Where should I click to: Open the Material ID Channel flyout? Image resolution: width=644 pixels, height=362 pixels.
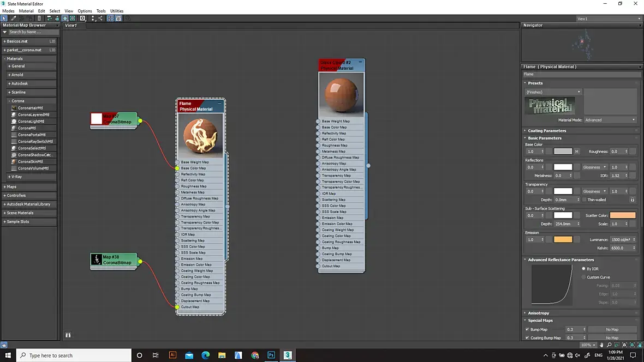coord(82,18)
